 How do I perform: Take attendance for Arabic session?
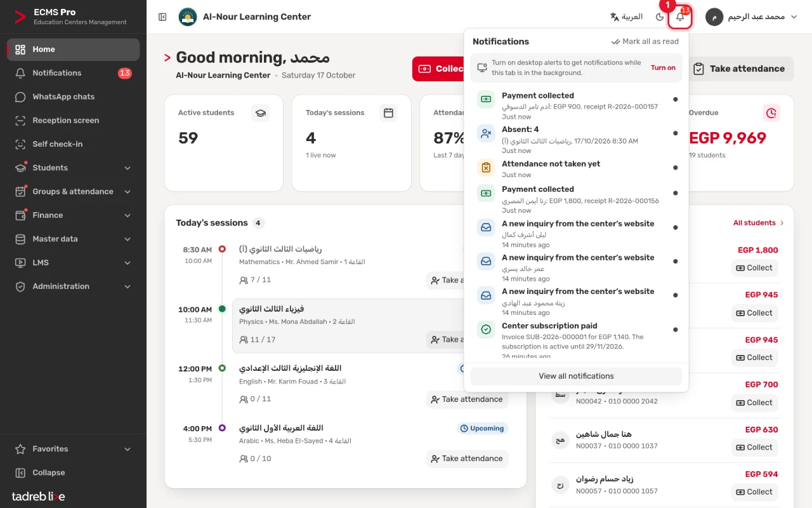[x=467, y=458]
